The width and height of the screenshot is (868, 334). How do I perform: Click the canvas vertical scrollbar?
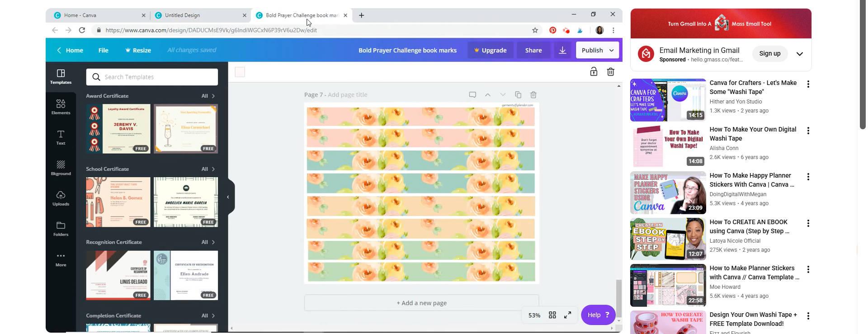[618, 297]
